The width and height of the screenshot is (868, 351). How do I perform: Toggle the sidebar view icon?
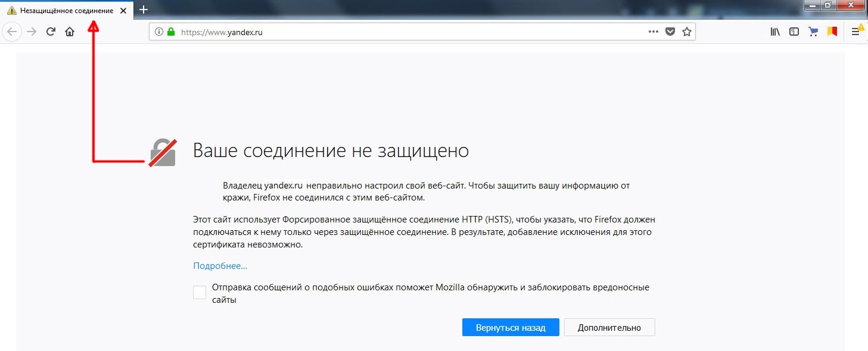(x=794, y=32)
